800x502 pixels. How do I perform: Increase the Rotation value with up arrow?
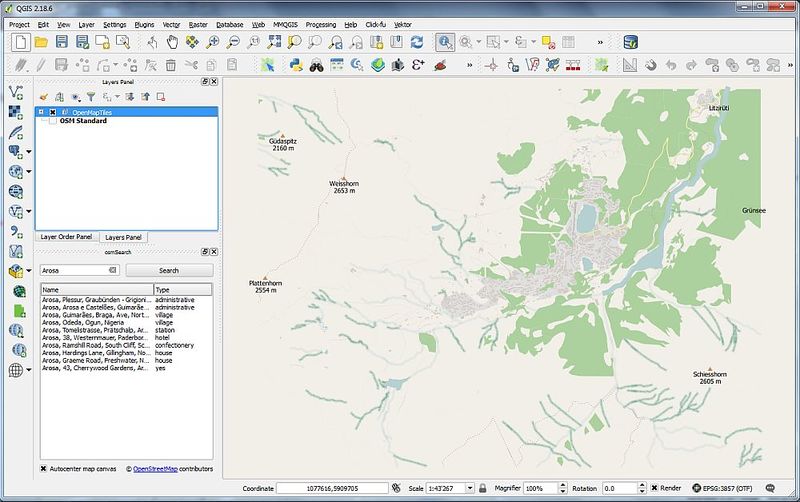click(642, 485)
